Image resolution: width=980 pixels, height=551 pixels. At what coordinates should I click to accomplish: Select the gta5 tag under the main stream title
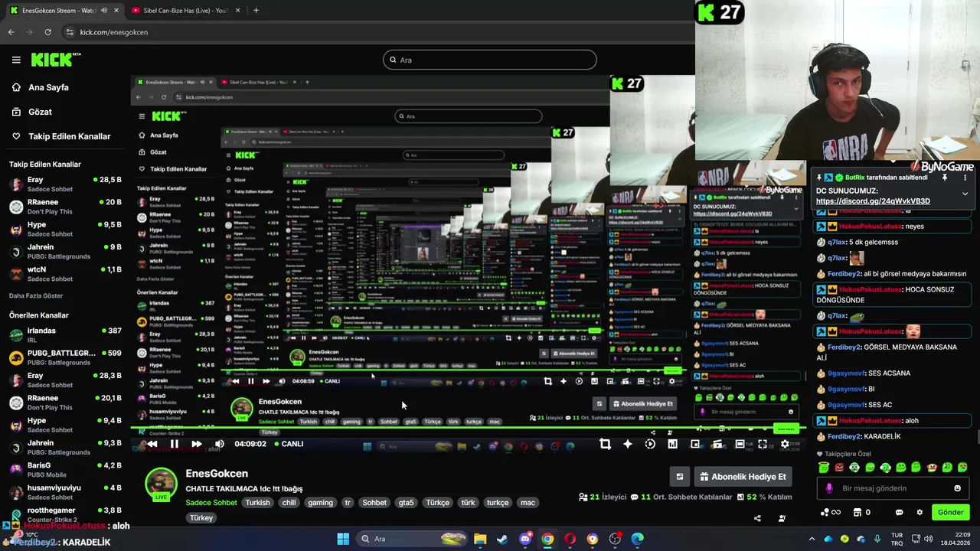(x=406, y=503)
